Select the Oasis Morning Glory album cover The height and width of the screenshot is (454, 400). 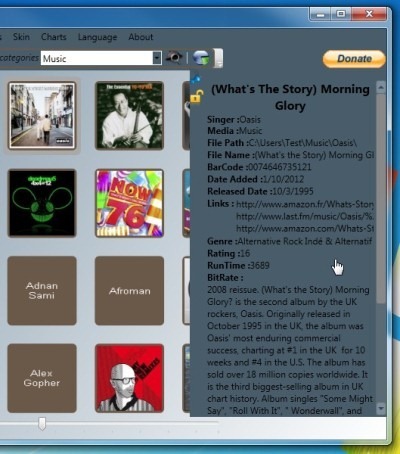click(42, 116)
